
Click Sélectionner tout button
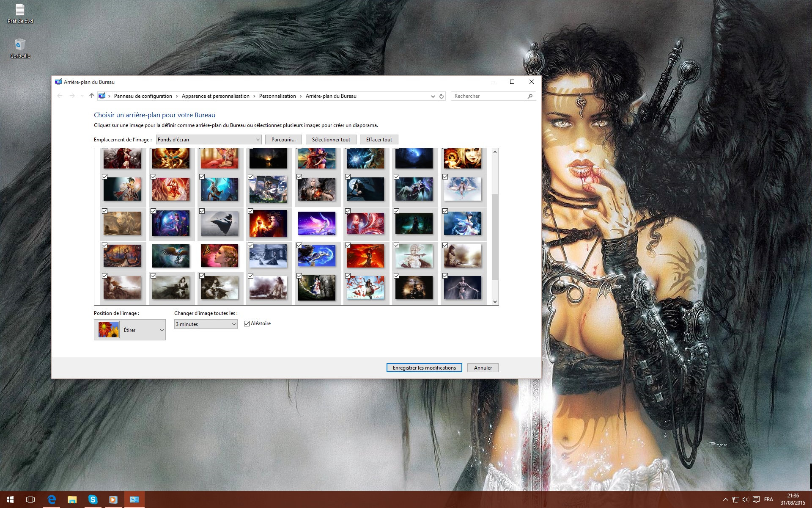point(331,140)
